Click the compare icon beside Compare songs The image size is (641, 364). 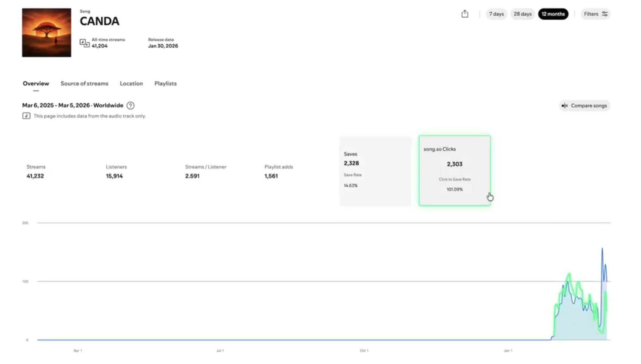click(x=564, y=106)
